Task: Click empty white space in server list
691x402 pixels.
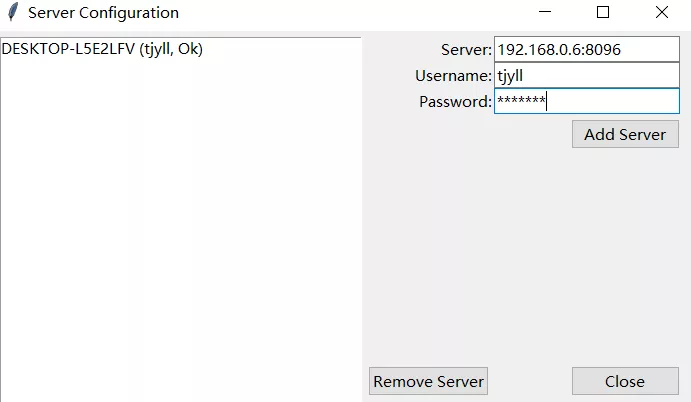Action: 181,220
